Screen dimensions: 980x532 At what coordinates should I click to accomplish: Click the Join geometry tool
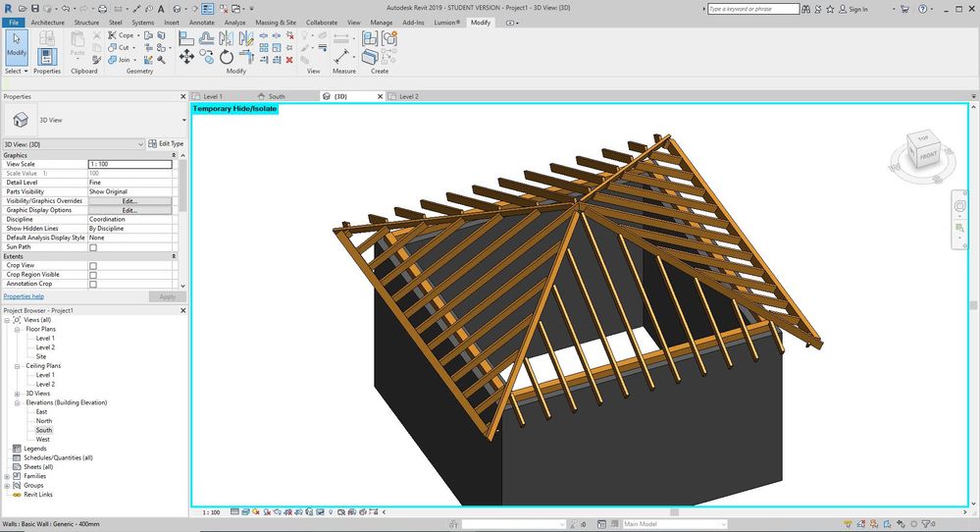tap(120, 60)
